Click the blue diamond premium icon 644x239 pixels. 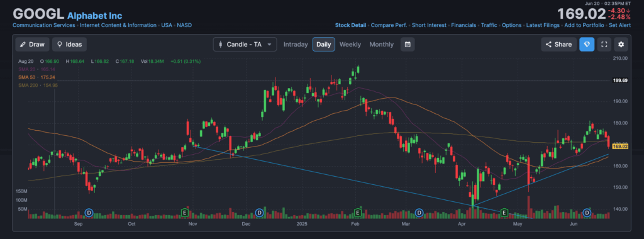(x=587, y=45)
